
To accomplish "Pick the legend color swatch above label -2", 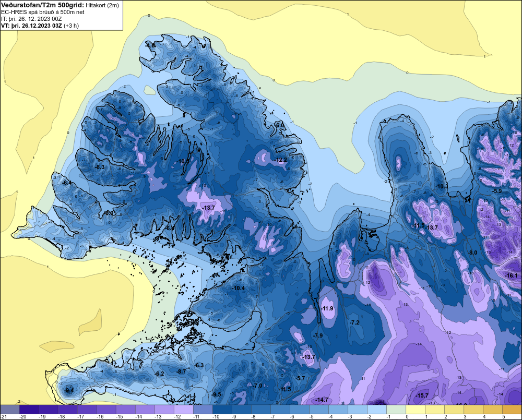I will tap(376, 409).
